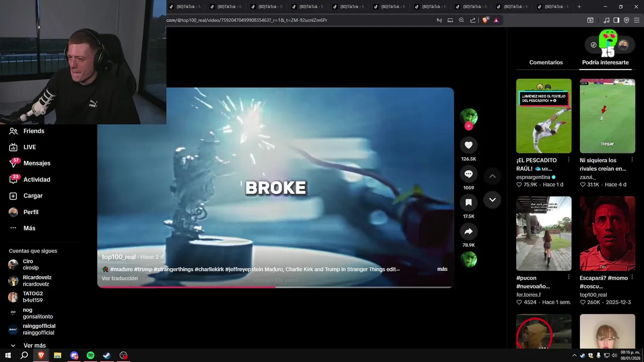Seek using the video progress bar
644x362 pixels.
[x=275, y=287]
